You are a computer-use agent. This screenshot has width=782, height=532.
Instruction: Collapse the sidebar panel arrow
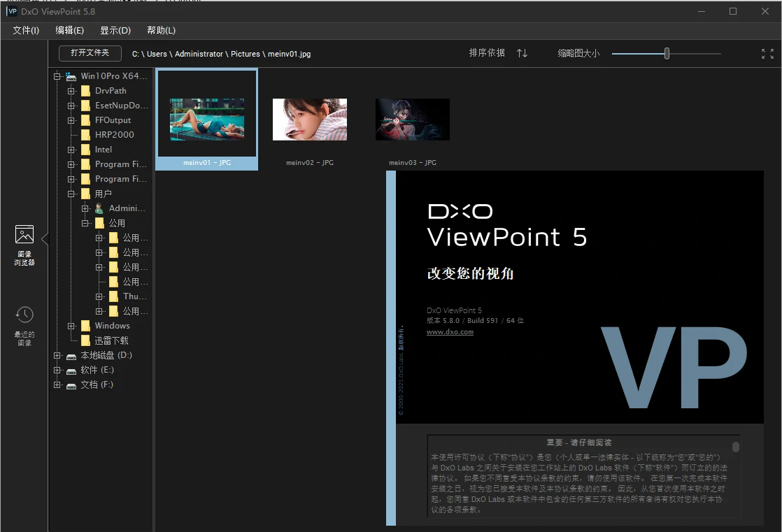[44, 238]
